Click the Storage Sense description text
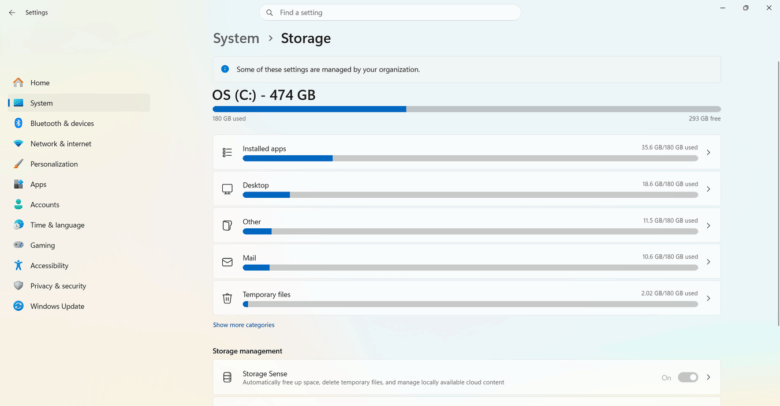This screenshot has width=780, height=406. click(x=373, y=383)
